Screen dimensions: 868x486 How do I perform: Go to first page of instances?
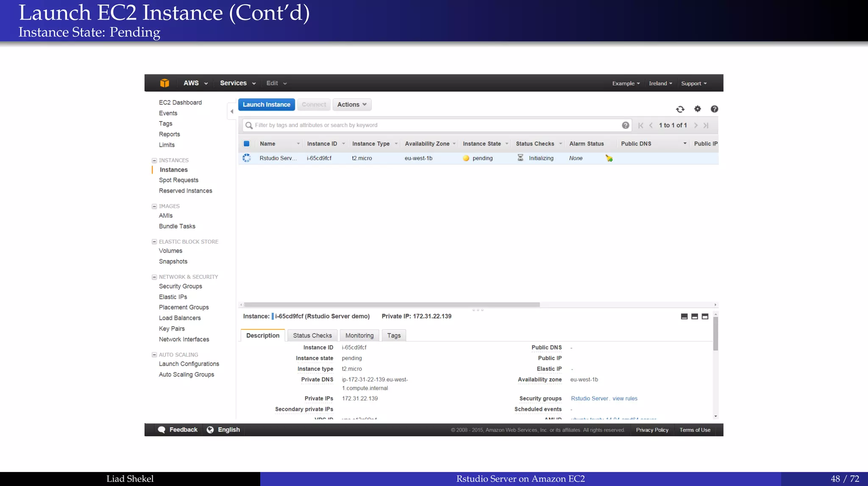pyautogui.click(x=641, y=125)
